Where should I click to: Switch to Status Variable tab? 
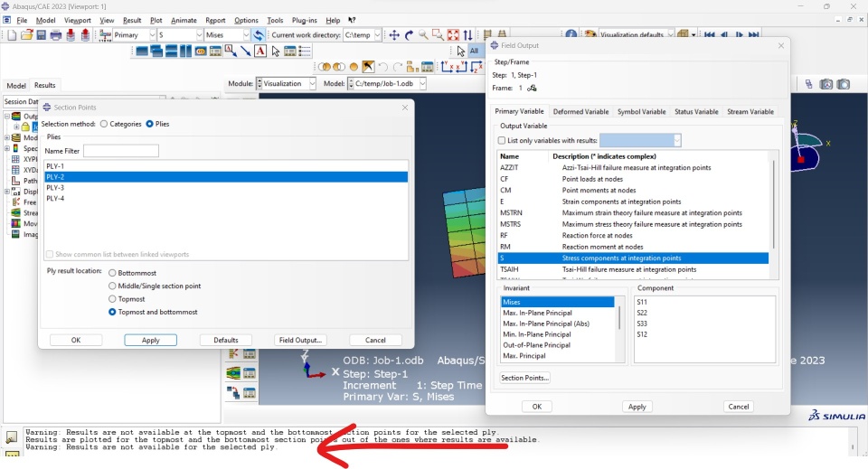point(696,111)
